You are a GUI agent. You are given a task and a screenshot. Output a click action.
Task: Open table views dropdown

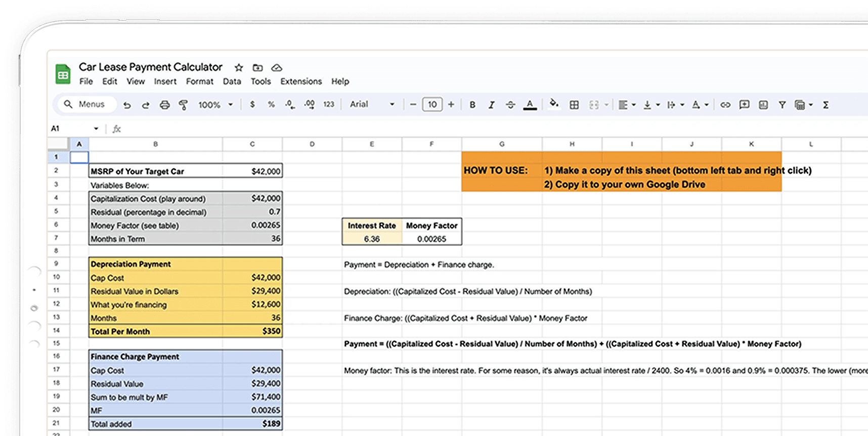coord(804,105)
